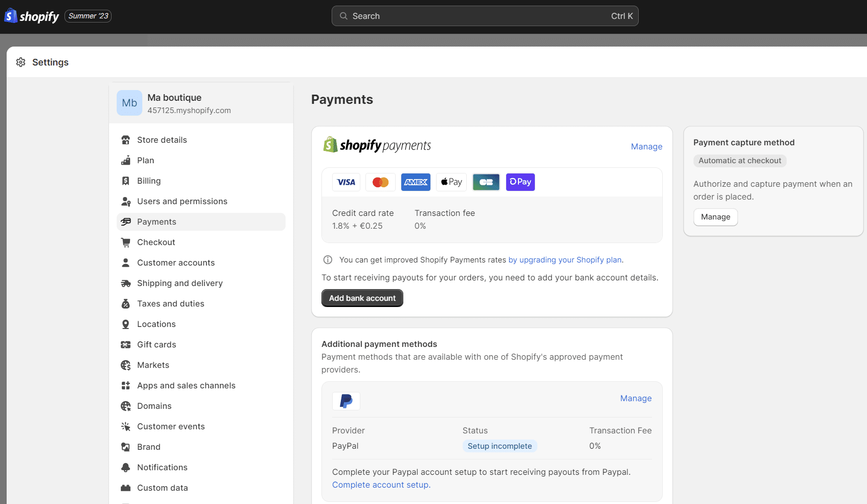Click the PayPal logo icon
Image resolution: width=867 pixels, height=504 pixels.
point(346,401)
